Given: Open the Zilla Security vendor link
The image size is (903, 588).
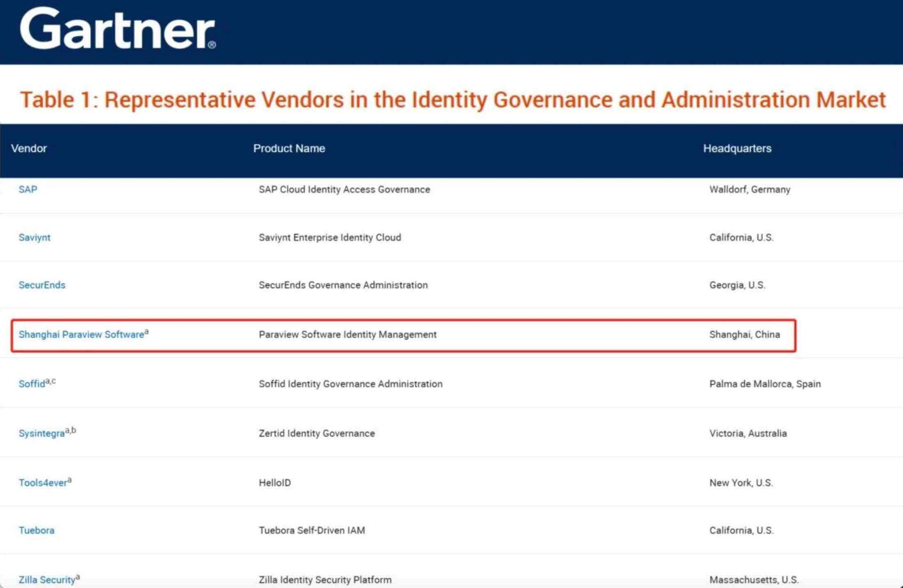Looking at the screenshot, I should click(x=47, y=580).
